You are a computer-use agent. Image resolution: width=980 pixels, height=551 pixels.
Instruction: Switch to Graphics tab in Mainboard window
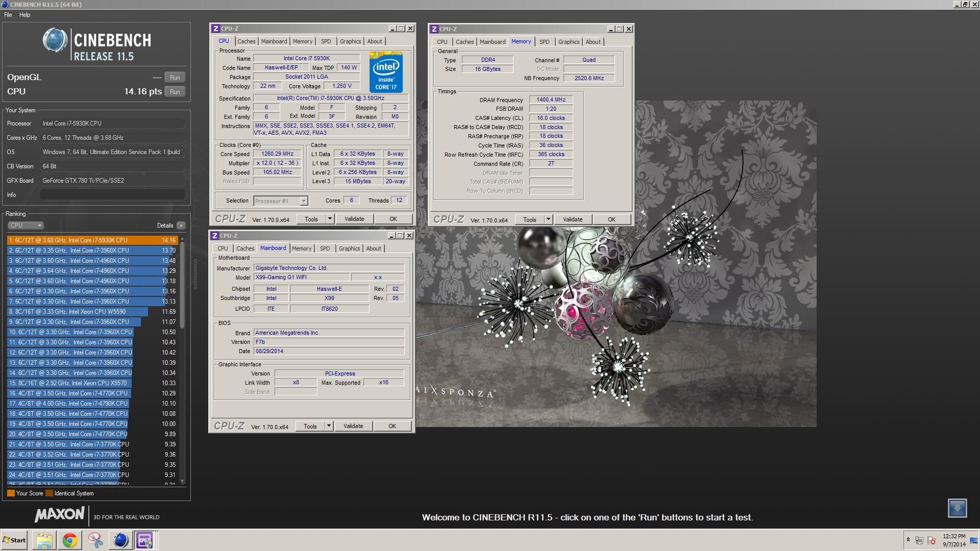pyautogui.click(x=349, y=248)
